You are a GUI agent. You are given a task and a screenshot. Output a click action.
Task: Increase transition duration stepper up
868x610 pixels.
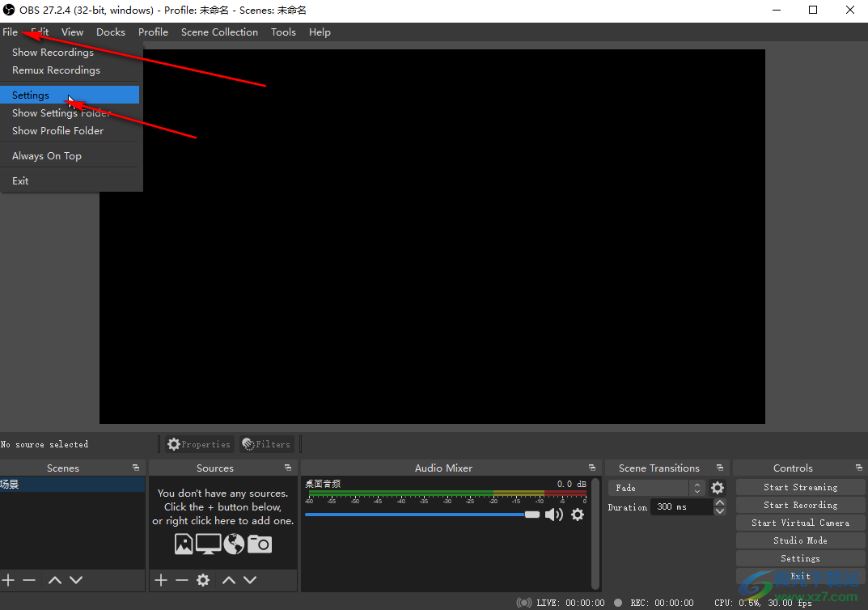tap(720, 502)
